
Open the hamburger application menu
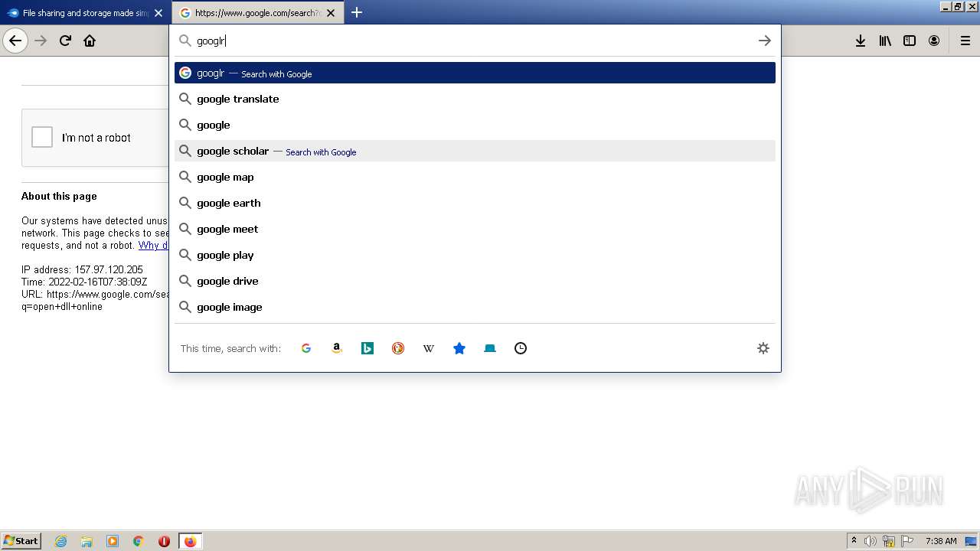(965, 41)
